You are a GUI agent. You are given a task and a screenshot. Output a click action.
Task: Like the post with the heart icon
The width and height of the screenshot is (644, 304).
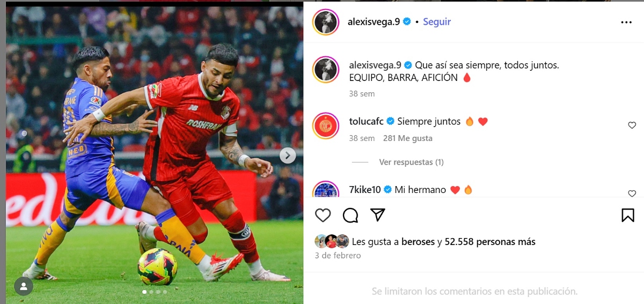pos(323,215)
